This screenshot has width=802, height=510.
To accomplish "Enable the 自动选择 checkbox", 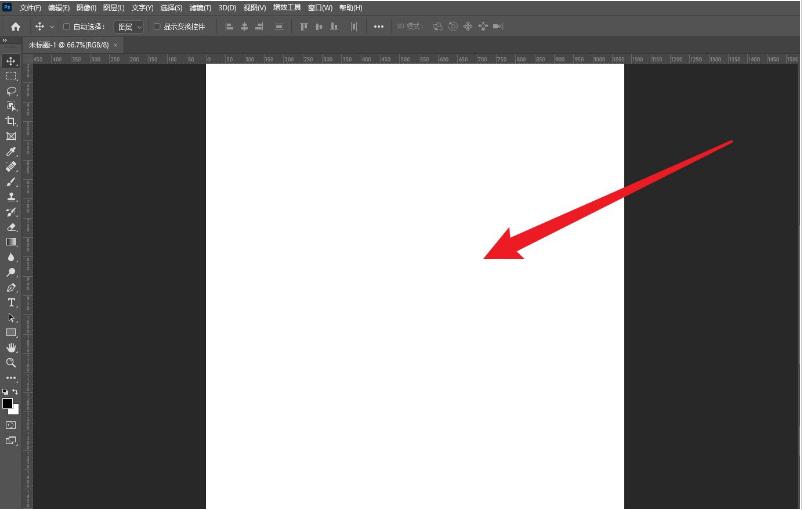I will [66, 27].
